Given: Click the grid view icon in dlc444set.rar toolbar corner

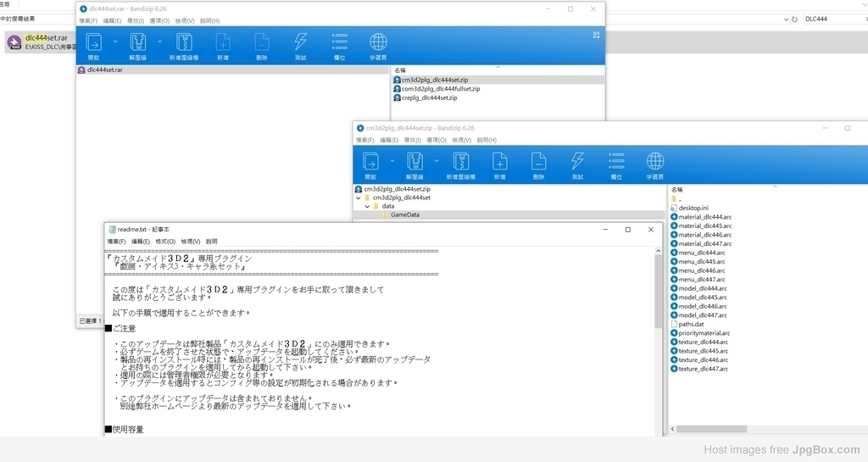Looking at the screenshot, I should point(596,35).
